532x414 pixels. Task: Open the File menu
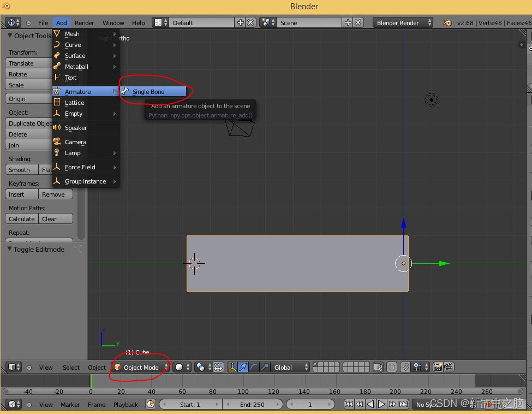[x=43, y=23]
